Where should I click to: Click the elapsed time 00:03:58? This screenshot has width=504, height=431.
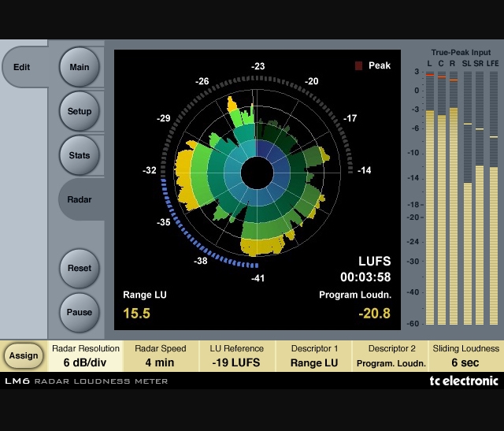[365, 277]
